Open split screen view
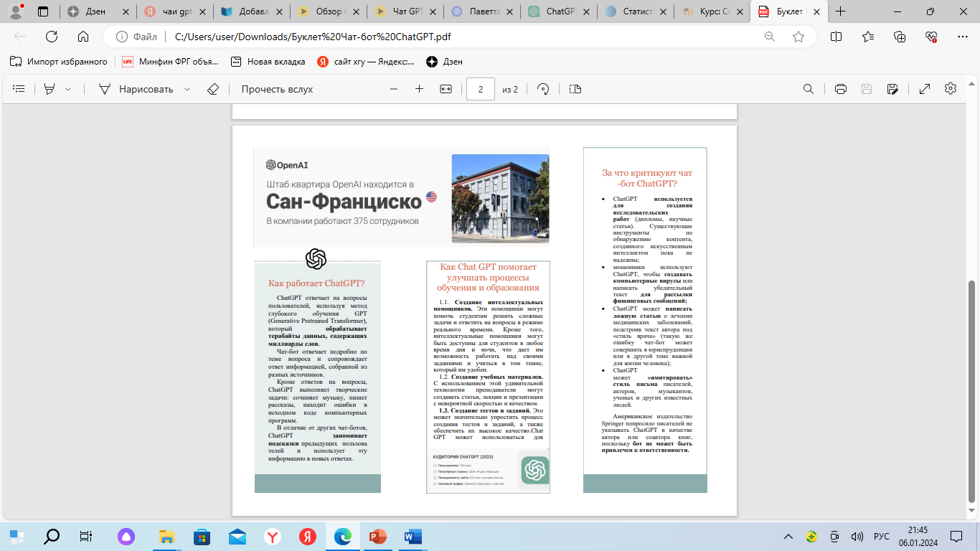The image size is (980, 551). click(836, 37)
